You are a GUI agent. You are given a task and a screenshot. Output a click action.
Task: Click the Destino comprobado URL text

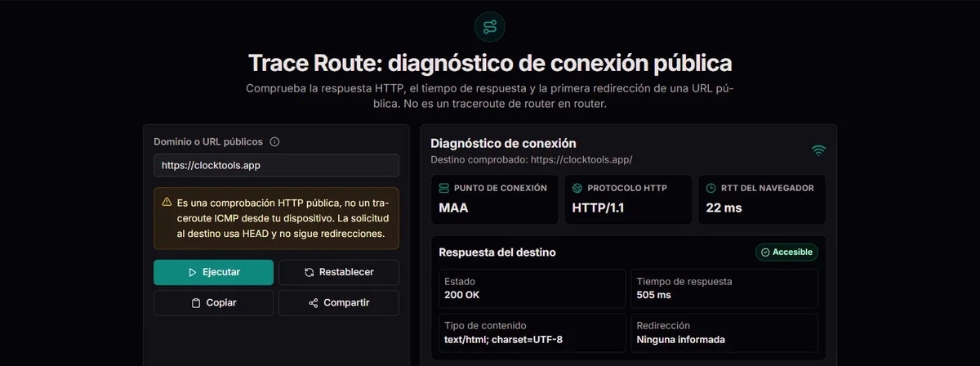(532, 159)
